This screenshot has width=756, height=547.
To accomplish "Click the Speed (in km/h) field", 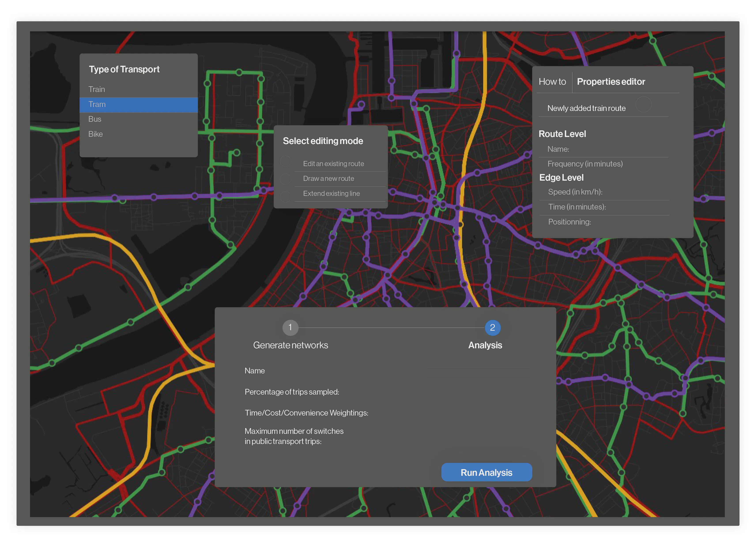I will point(604,192).
